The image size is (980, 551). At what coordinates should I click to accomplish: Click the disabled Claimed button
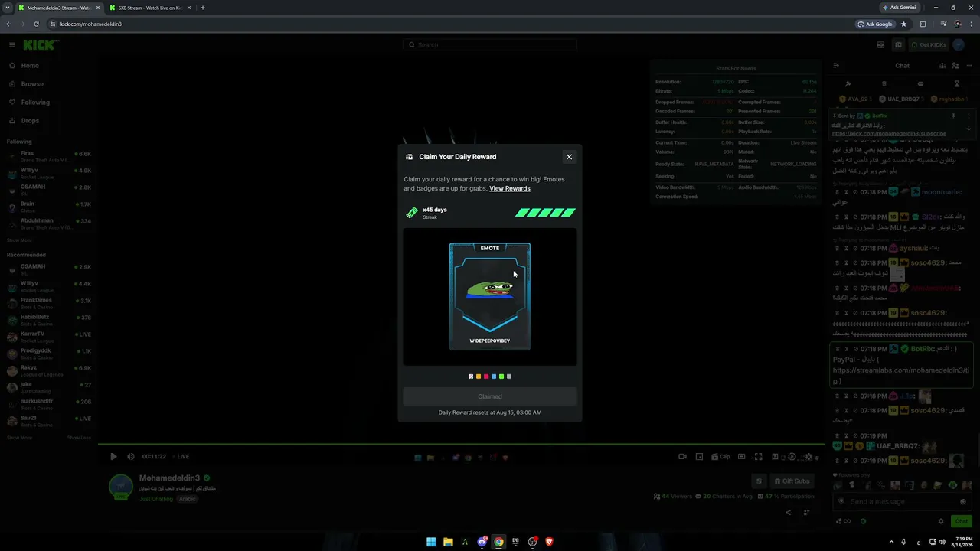[x=490, y=396]
